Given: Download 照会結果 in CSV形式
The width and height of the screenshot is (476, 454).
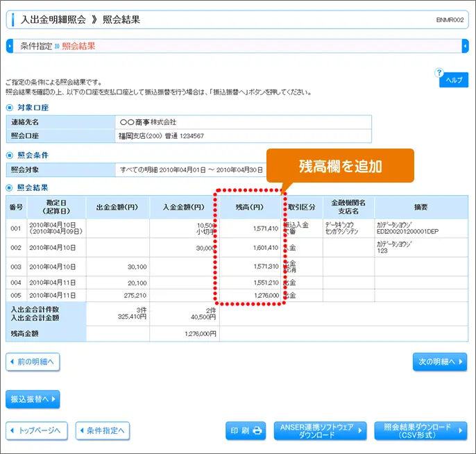Looking at the screenshot, I should 420,430.
